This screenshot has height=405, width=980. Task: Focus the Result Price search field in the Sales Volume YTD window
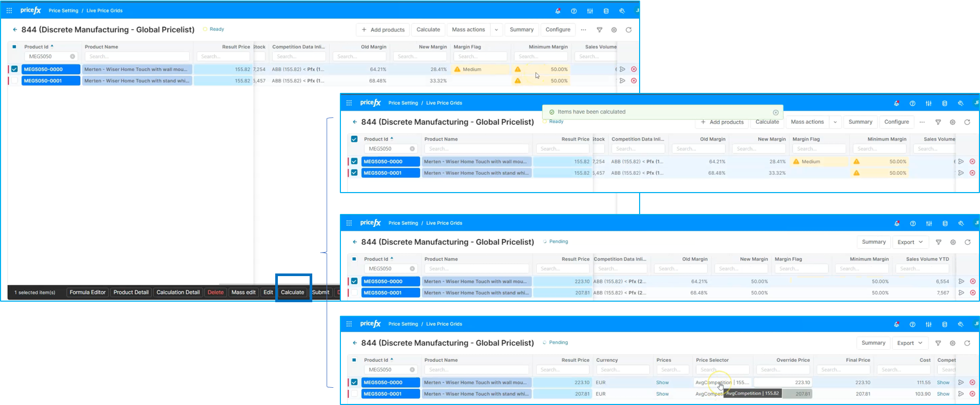(563, 269)
